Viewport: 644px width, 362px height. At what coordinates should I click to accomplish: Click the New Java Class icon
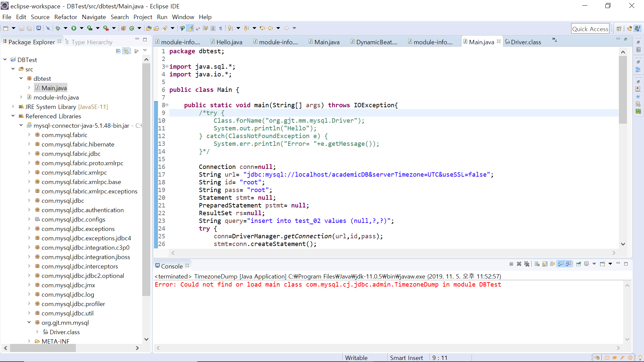[x=132, y=28]
